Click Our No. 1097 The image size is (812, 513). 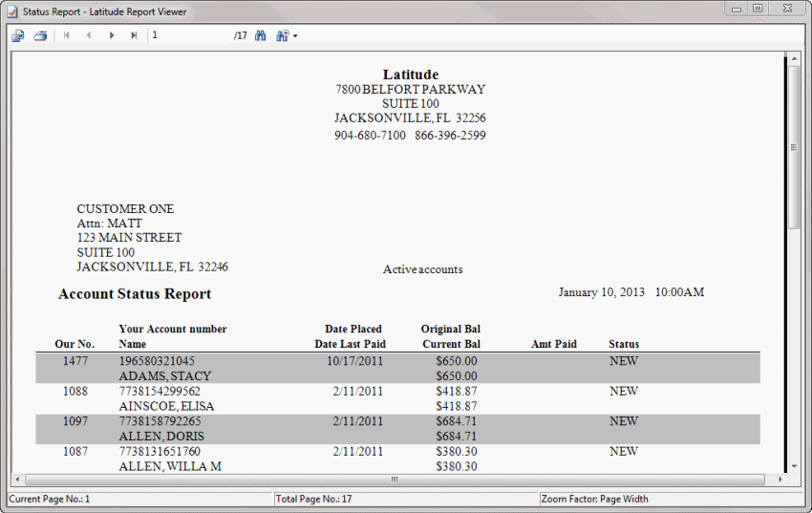pyautogui.click(x=75, y=421)
